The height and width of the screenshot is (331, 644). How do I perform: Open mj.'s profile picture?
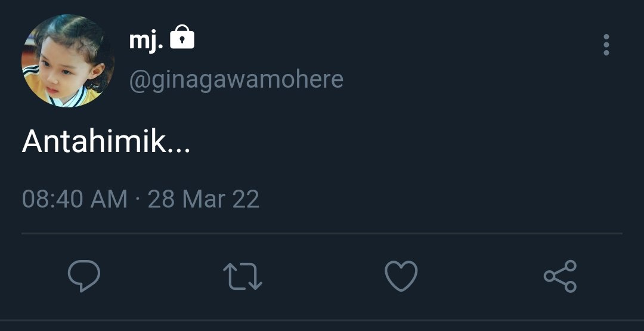[68, 61]
